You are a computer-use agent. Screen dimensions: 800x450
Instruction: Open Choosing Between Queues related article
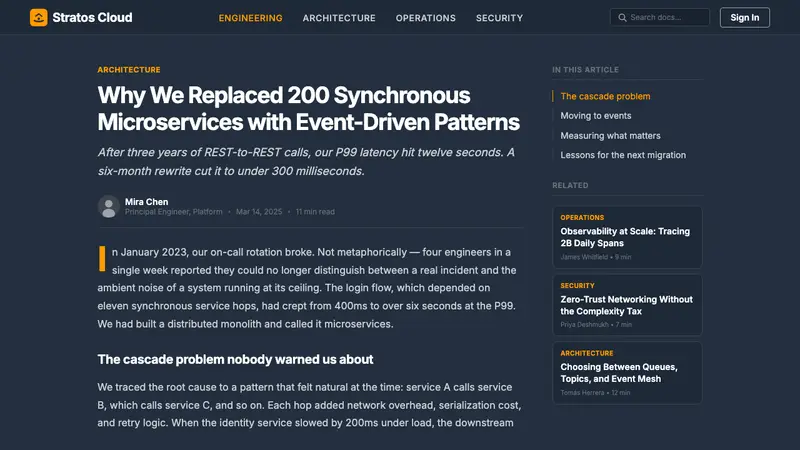pos(627,373)
